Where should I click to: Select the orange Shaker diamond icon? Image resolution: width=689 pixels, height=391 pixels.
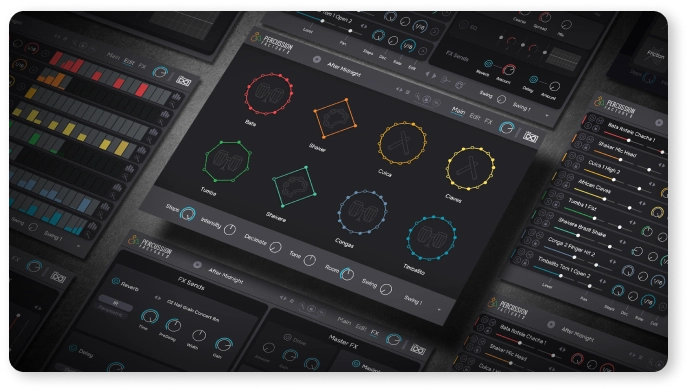coord(334,118)
